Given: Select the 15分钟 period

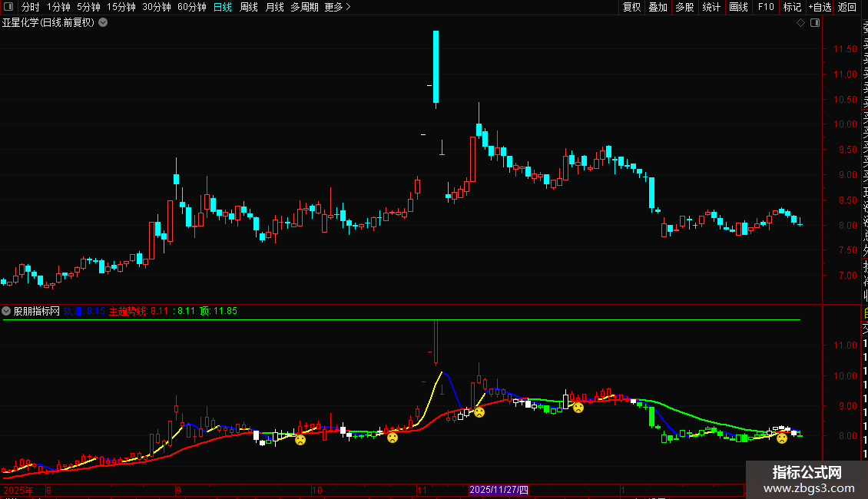Looking at the screenshot, I should 121,7.
